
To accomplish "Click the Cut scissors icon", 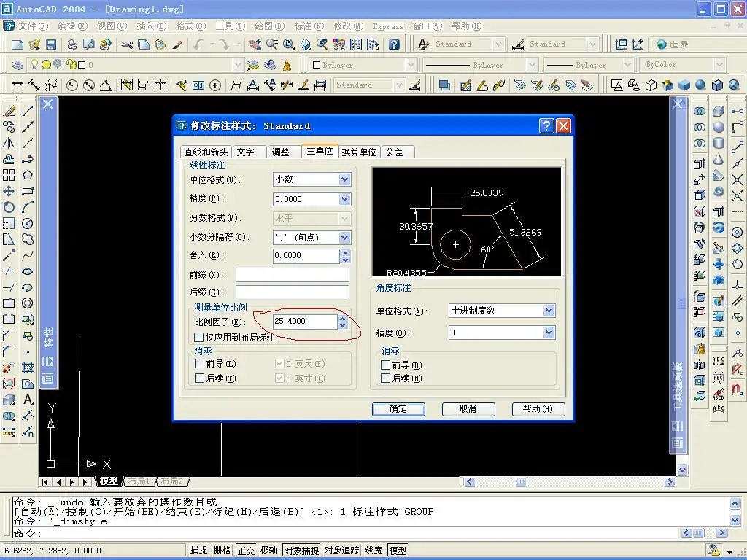I will 127,44.
